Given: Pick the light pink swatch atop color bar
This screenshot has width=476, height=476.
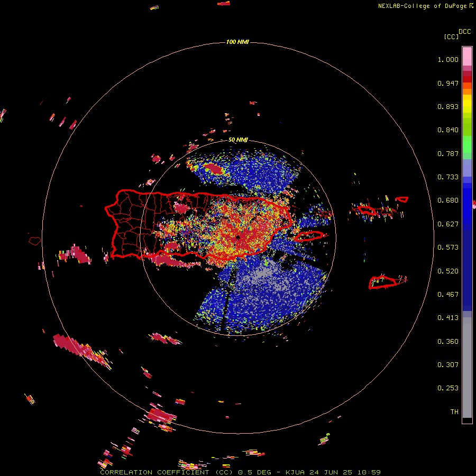Looking at the screenshot, I should (467, 56).
